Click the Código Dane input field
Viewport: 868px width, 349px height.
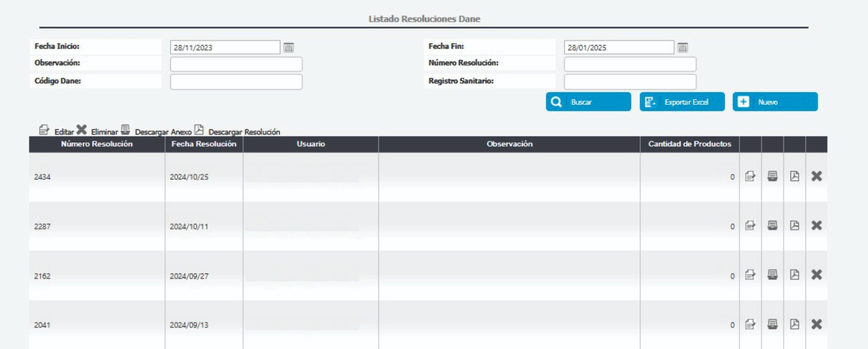(236, 82)
